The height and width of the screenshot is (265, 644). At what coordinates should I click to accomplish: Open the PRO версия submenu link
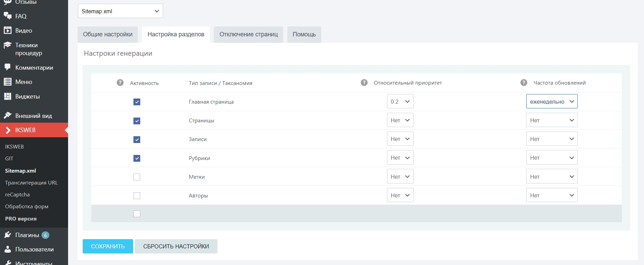21,218
